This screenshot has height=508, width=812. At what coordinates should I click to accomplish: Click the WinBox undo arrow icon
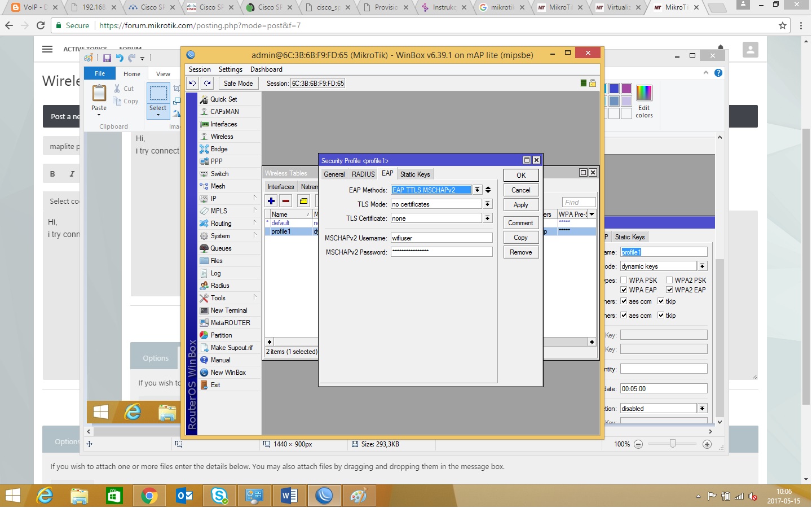193,84
